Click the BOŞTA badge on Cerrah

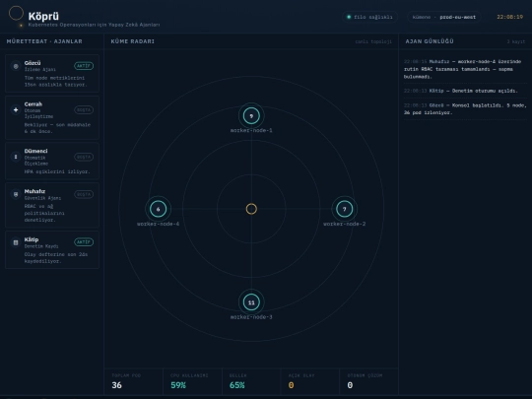click(84, 110)
